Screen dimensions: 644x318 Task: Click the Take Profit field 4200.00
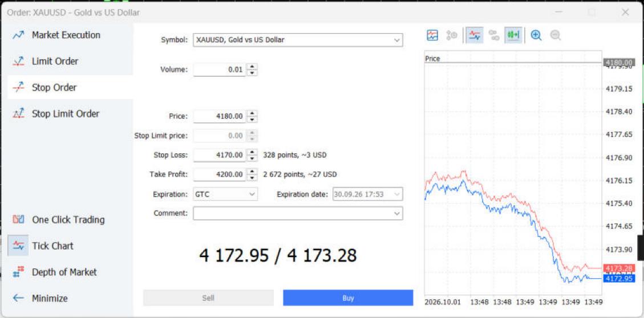[220, 175]
